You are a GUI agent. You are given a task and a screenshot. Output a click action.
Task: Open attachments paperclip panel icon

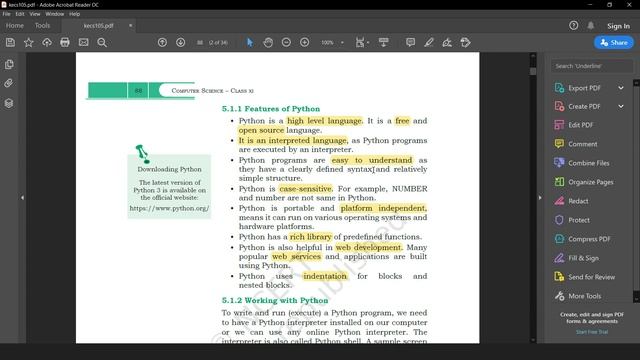9,83
